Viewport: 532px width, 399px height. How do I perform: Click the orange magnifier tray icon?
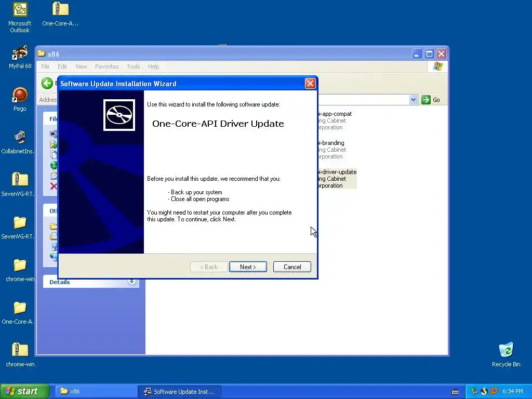click(494, 391)
